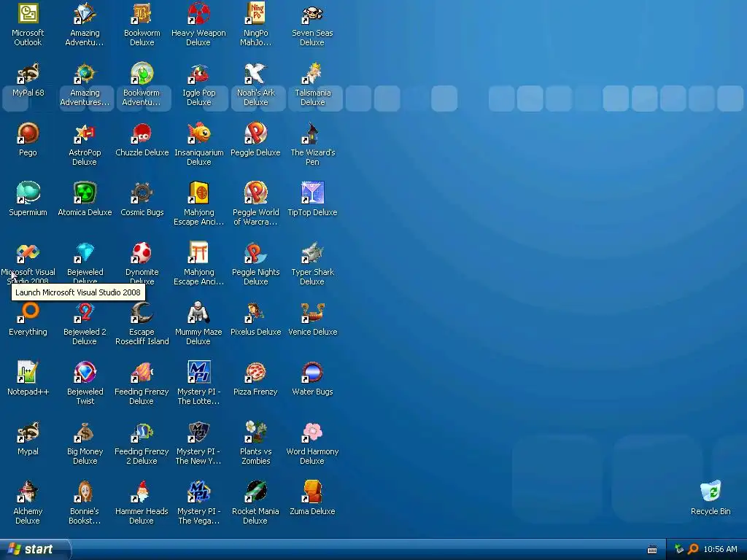Select the Seven Seas Deluxe icon
Screen dimensions: 747x560
312,14
